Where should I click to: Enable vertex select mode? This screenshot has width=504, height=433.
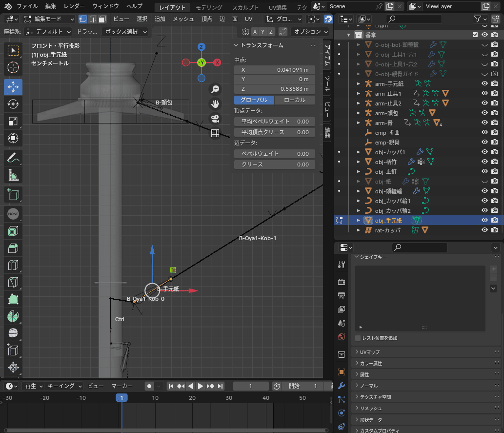pyautogui.click(x=82, y=19)
